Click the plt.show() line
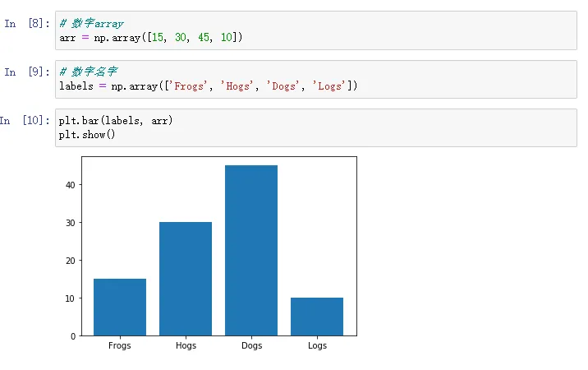Viewport: 588px width, 370px height. click(x=87, y=134)
